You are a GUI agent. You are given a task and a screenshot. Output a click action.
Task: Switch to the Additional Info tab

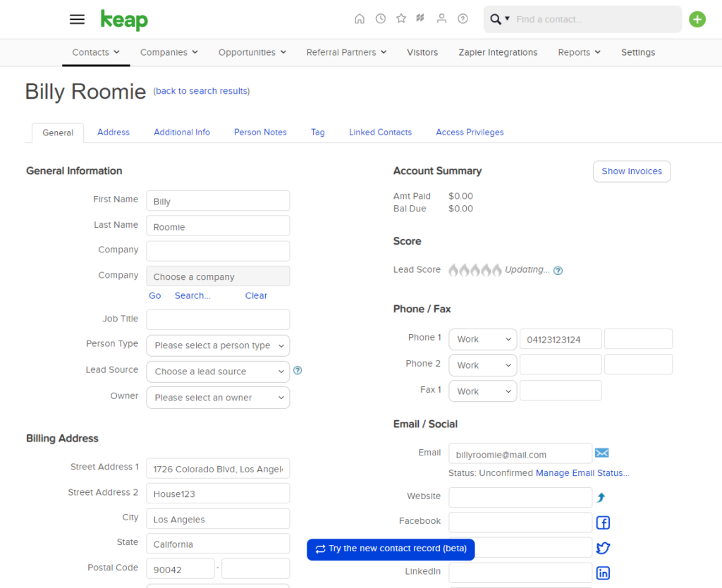click(182, 133)
